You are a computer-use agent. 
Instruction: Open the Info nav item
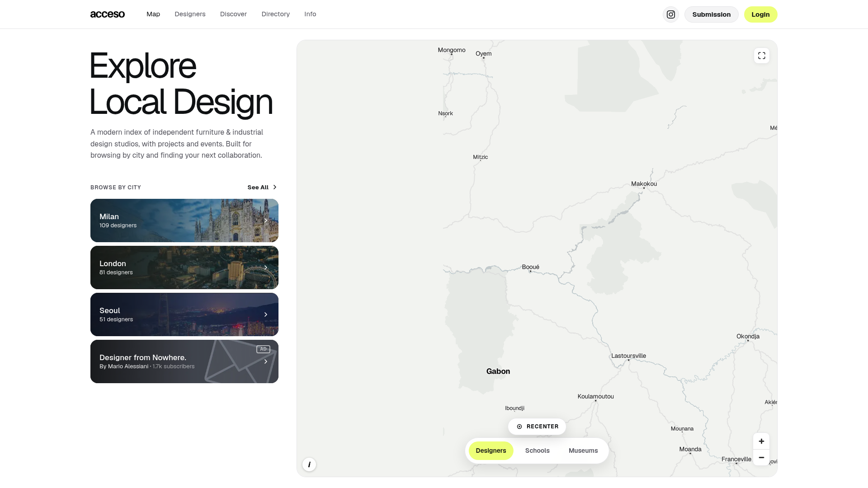[x=310, y=14]
